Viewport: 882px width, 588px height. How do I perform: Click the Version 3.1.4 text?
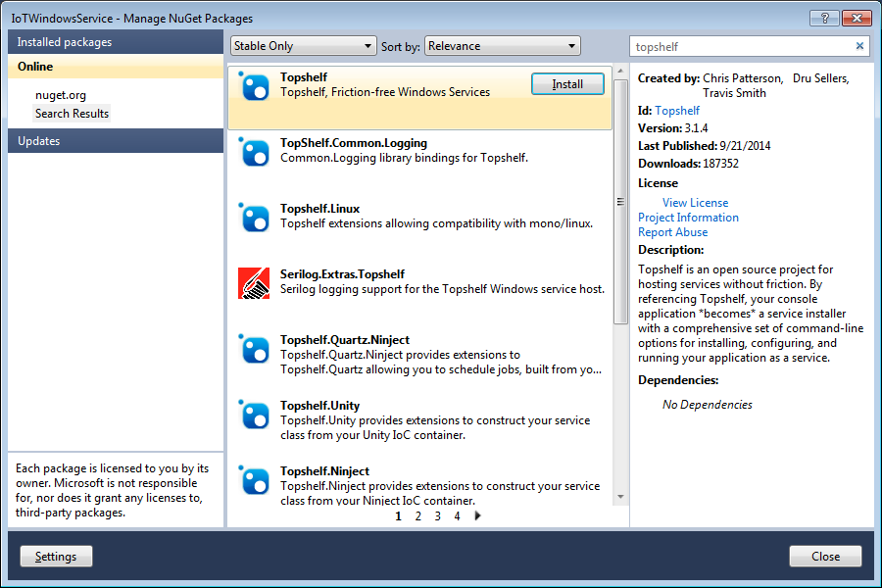point(672,128)
